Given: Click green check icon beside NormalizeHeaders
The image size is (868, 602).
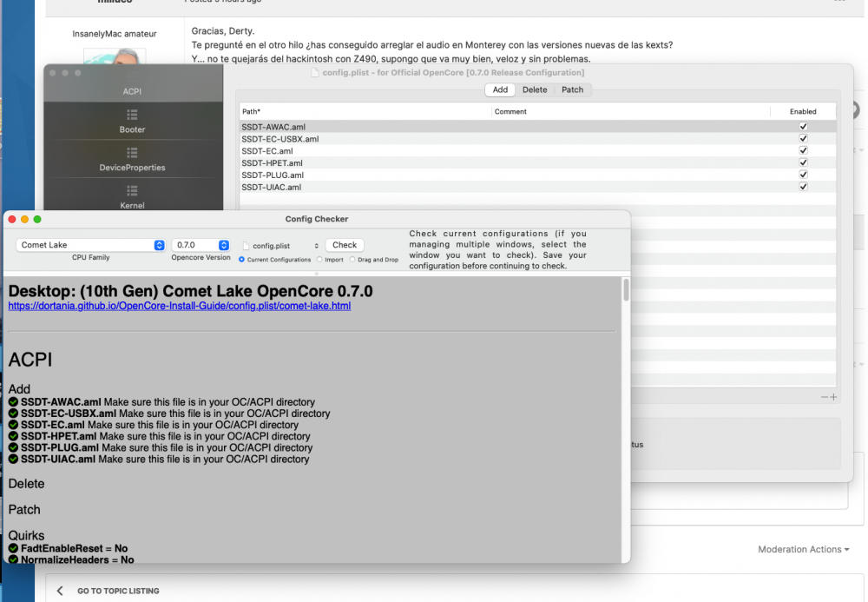Looking at the screenshot, I should (x=13, y=559).
